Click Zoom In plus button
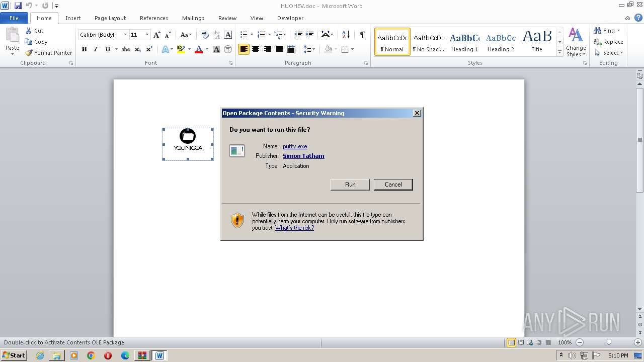The image size is (644, 362). [x=637, y=342]
